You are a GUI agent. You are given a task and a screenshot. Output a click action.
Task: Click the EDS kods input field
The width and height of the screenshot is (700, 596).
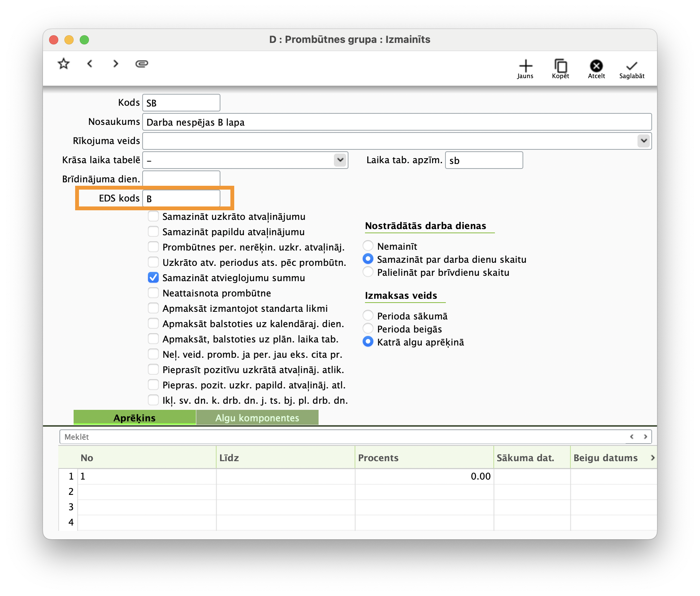pos(181,198)
